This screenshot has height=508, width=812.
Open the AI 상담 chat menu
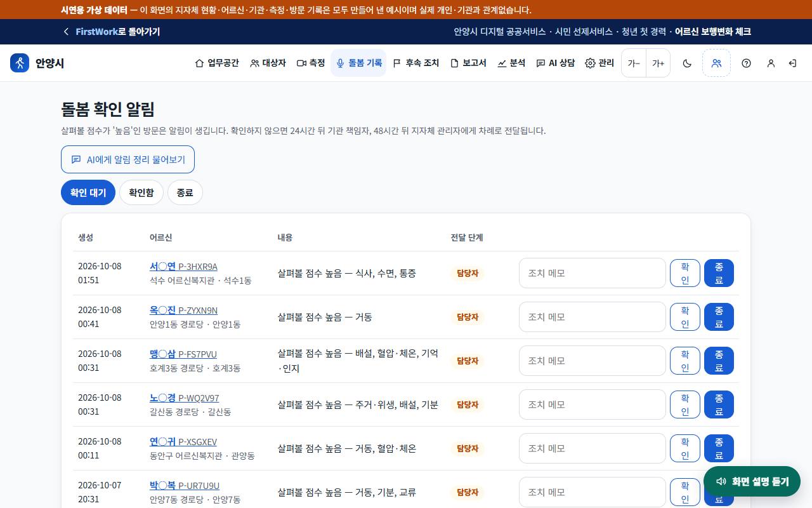[x=555, y=63]
